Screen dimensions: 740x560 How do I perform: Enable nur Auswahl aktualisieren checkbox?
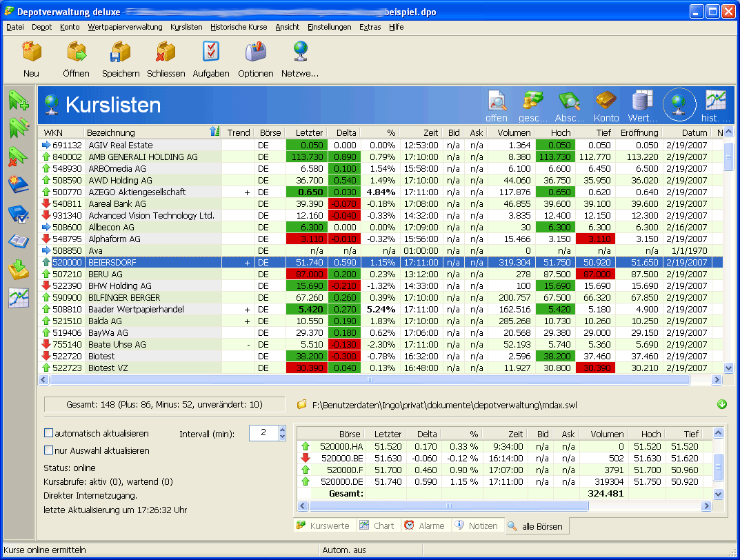pos(49,450)
